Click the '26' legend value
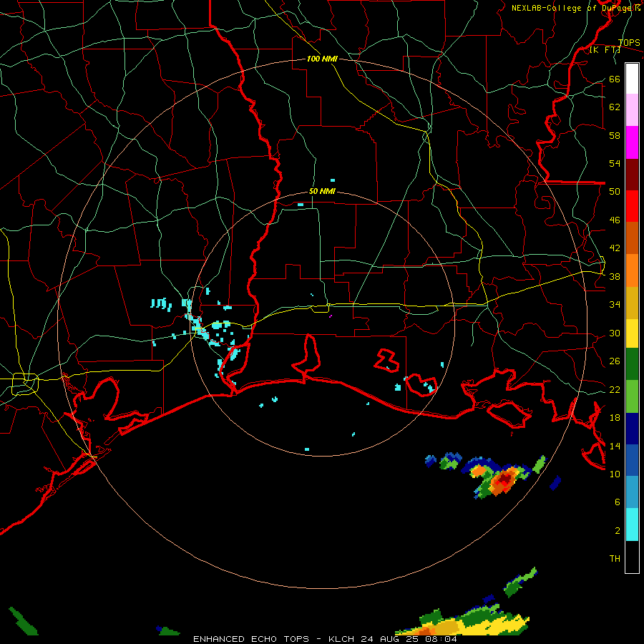Viewport: 644px width, 644px height. [615, 361]
